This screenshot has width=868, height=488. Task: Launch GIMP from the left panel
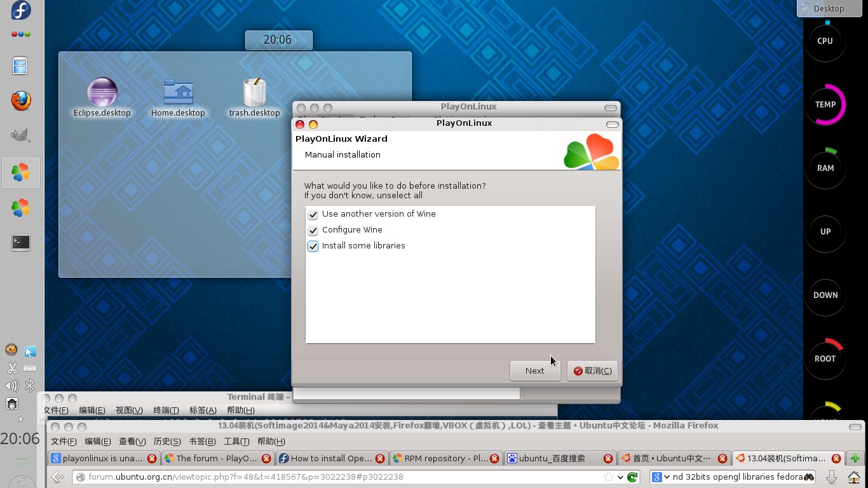[21, 134]
